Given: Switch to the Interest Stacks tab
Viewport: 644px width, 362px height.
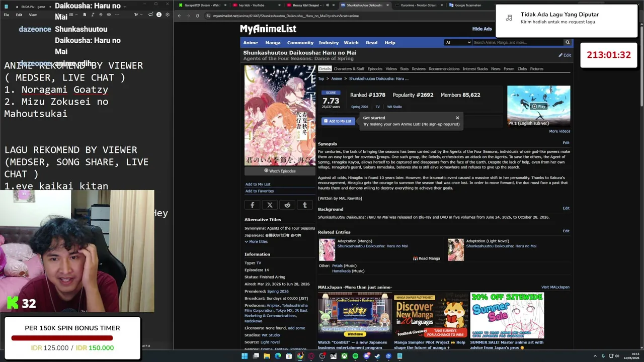Looking at the screenshot, I should click(x=475, y=69).
